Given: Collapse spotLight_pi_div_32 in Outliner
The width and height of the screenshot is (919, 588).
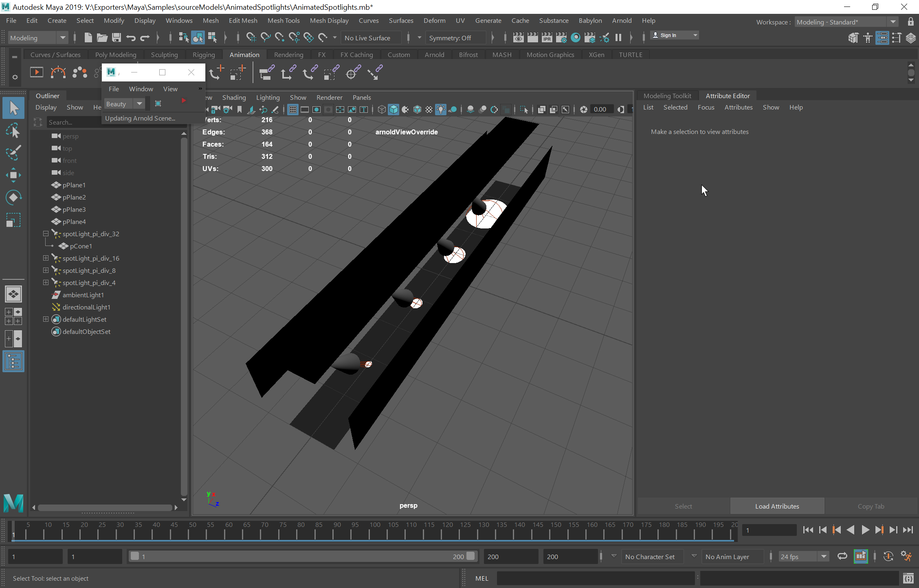Looking at the screenshot, I should click(x=46, y=234).
